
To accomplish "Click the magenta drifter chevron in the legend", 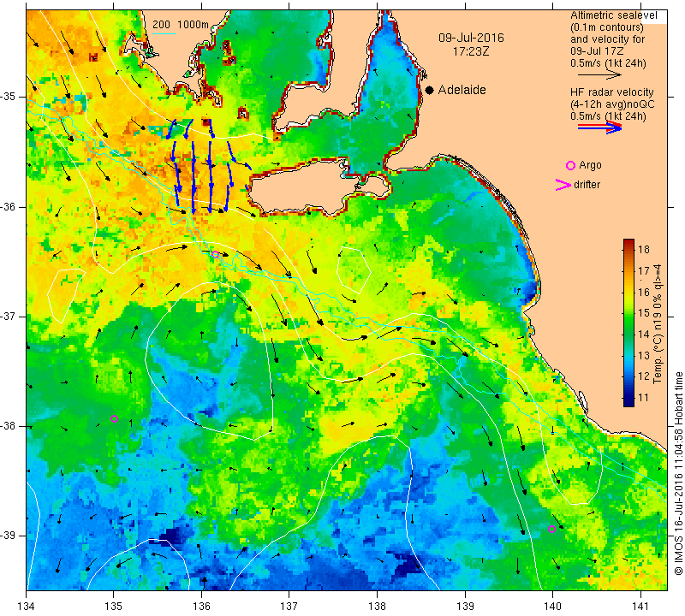I will (563, 185).
